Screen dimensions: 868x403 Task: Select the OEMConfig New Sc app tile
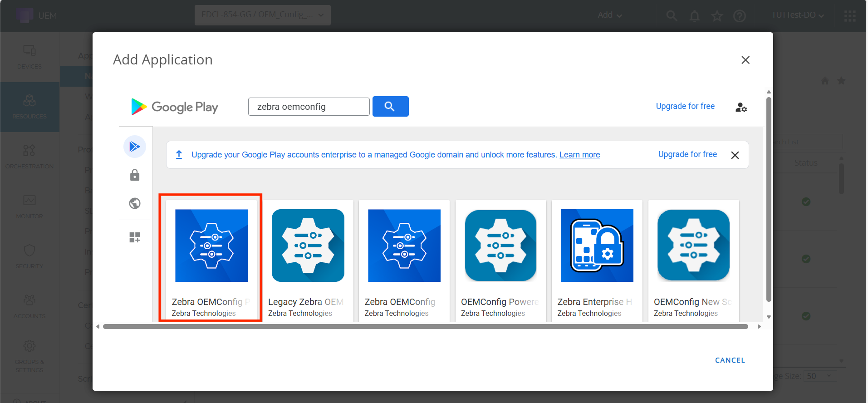pos(693,260)
